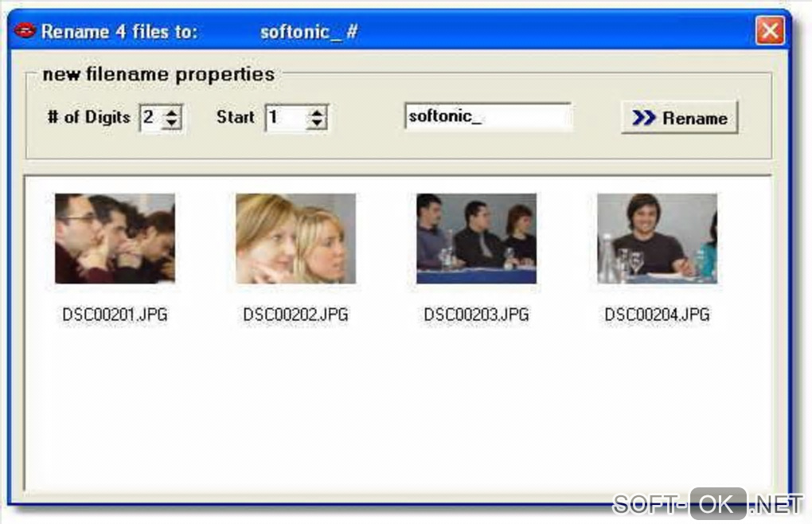
Task: Increase the Start value with up arrow
Action: click(x=316, y=111)
